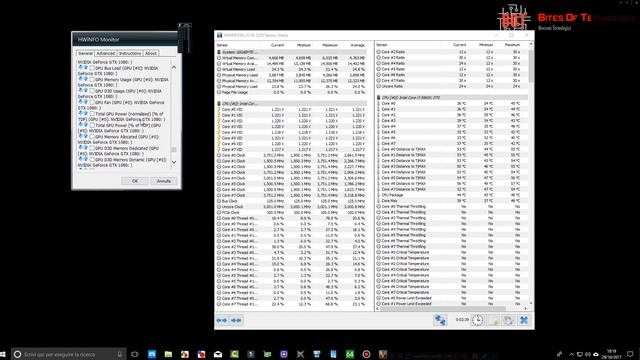Toggle the GPU Fan checkbox
Image resolution: width=640 pixels, height=360 pixels.
click(x=92, y=102)
